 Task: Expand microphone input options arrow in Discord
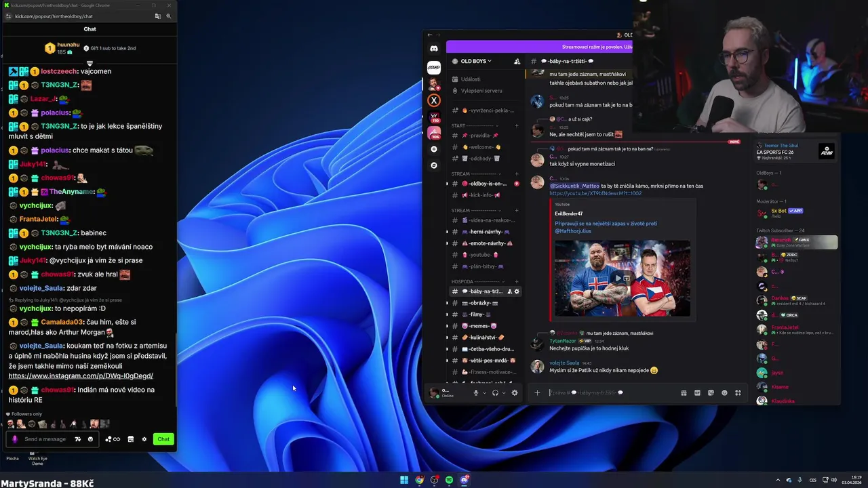(484, 393)
